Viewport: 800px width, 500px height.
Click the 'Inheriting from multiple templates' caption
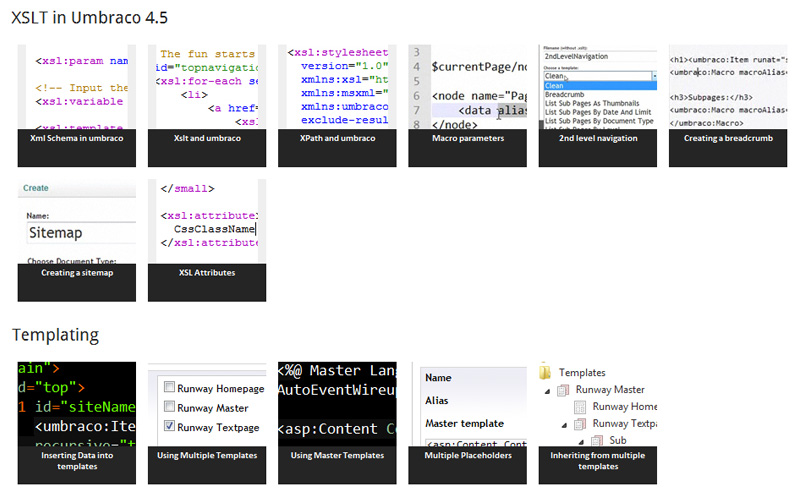tap(598, 461)
